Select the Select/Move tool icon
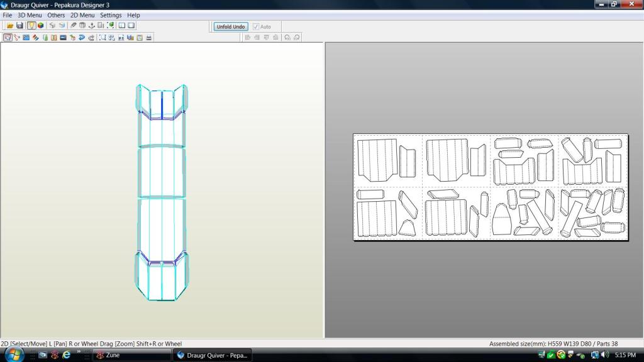 [8, 37]
